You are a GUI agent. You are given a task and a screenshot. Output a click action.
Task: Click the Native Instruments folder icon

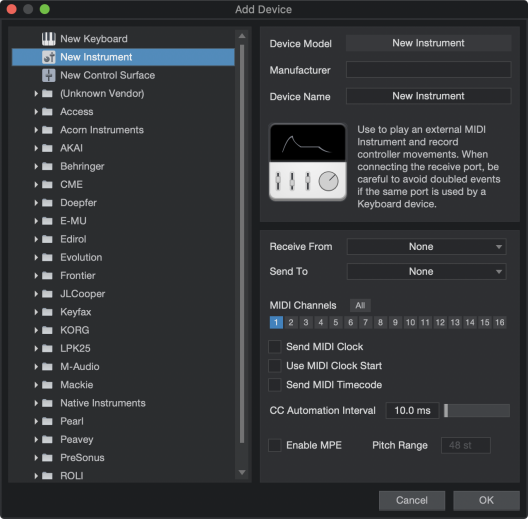point(47,403)
